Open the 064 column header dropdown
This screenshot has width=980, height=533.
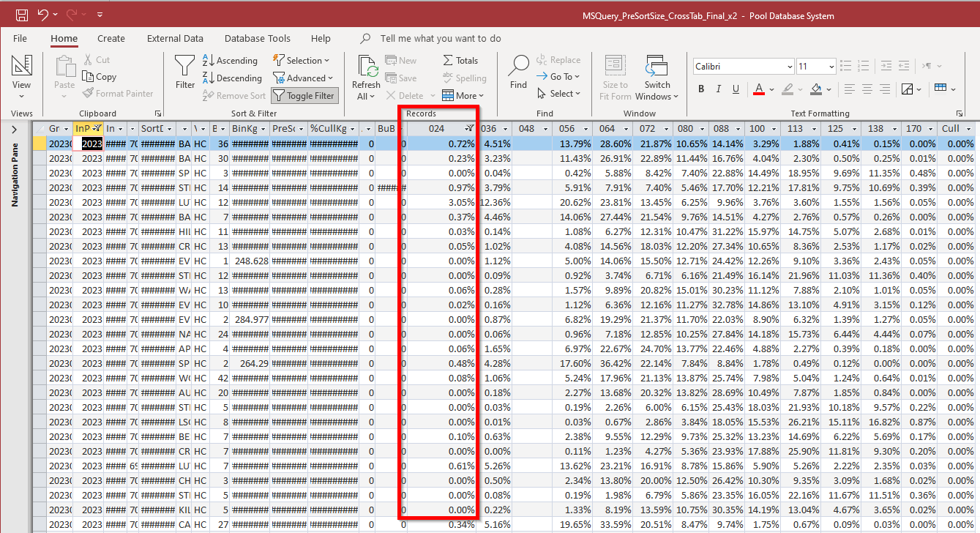click(x=627, y=129)
